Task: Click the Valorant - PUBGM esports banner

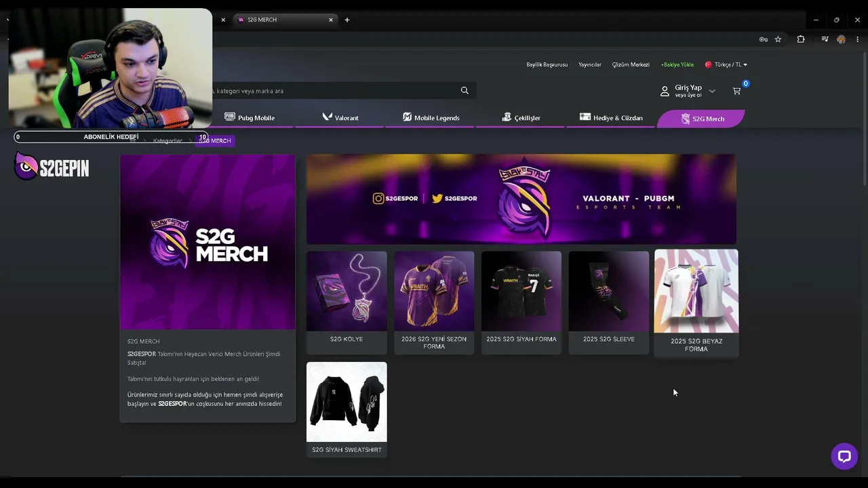Action: [x=521, y=199]
